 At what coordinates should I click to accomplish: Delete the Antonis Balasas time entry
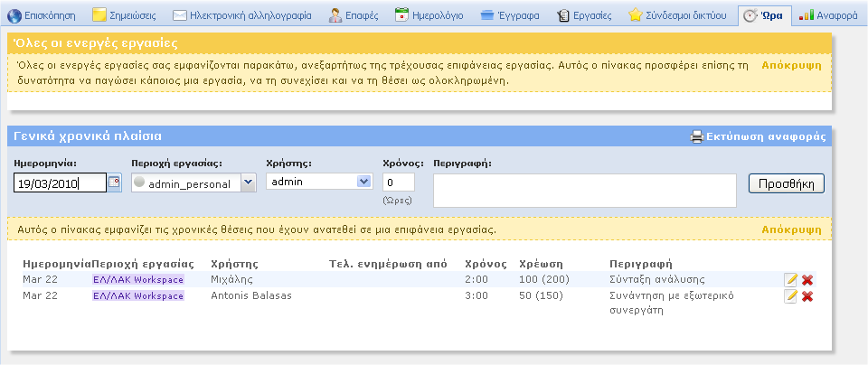807,296
